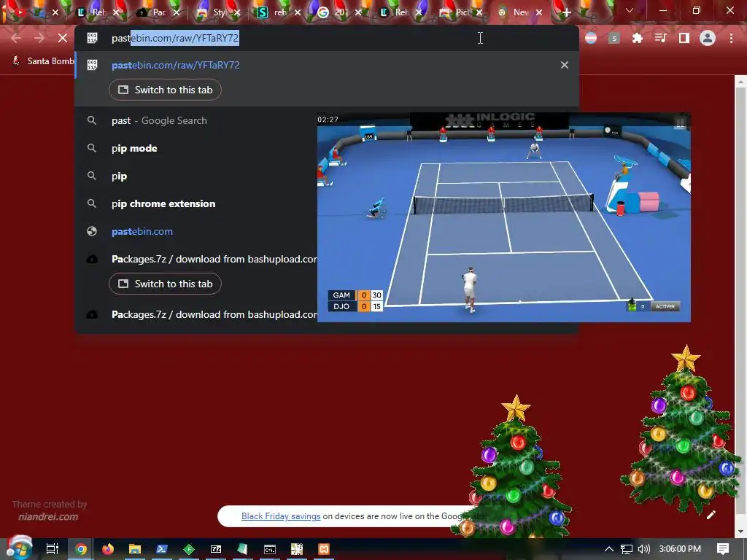This screenshot has width=747, height=560.
Task: Open Command Prompt from the taskbar
Action: (270, 549)
